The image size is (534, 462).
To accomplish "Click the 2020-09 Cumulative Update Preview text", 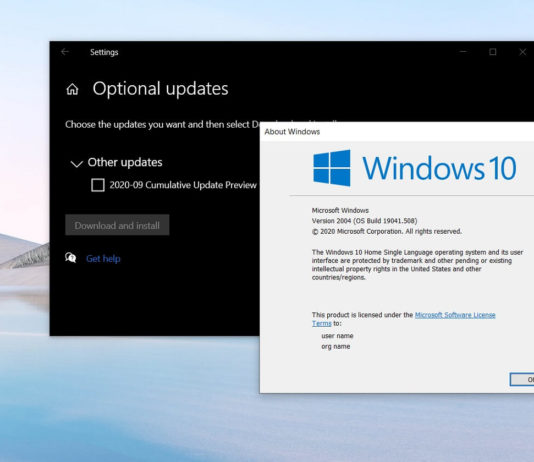I will pyautogui.click(x=183, y=185).
